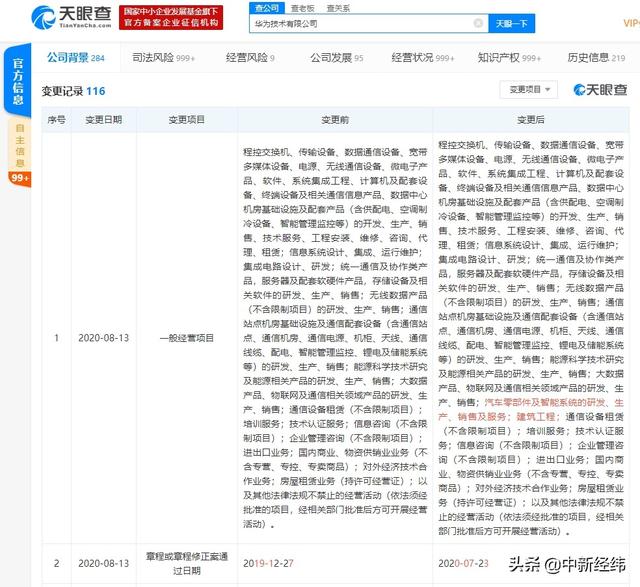Click the 变更后 column header
640x587 pixels.
(531, 120)
